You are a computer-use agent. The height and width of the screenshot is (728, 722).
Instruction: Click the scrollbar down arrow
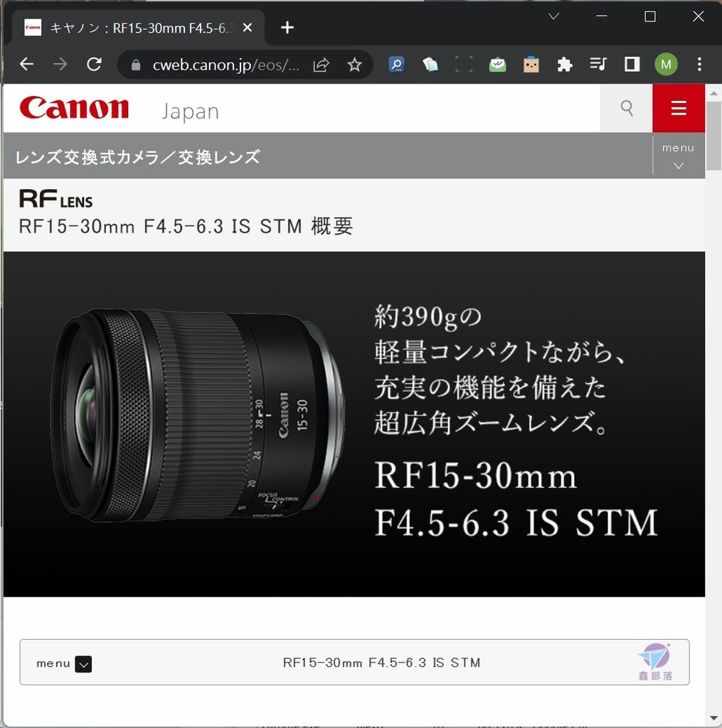pos(713,719)
